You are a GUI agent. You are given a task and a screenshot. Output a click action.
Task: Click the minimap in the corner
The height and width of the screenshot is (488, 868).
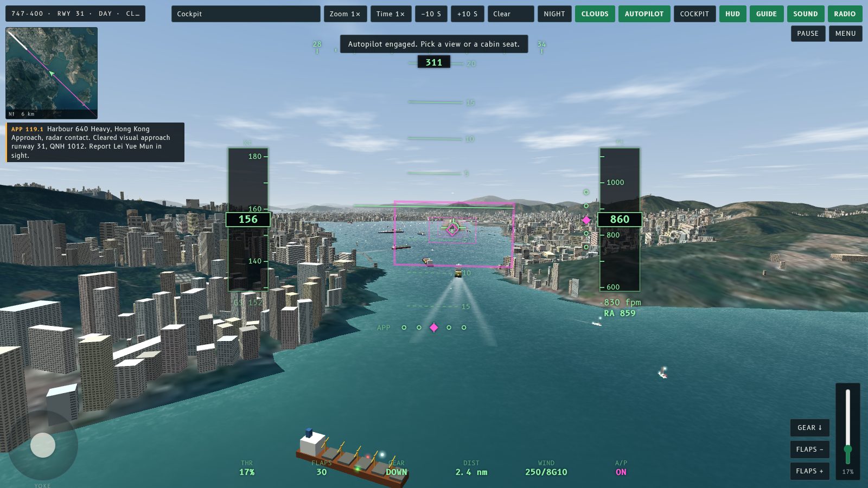[x=52, y=73]
